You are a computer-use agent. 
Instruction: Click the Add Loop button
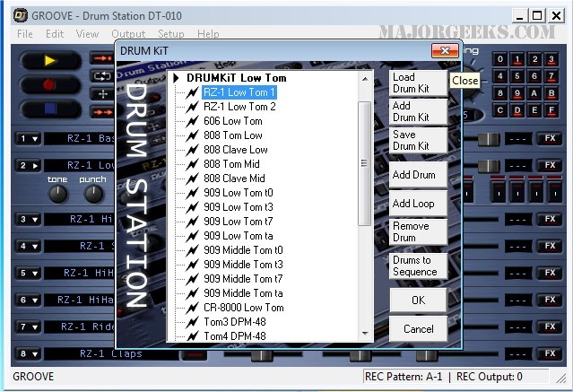pos(418,204)
